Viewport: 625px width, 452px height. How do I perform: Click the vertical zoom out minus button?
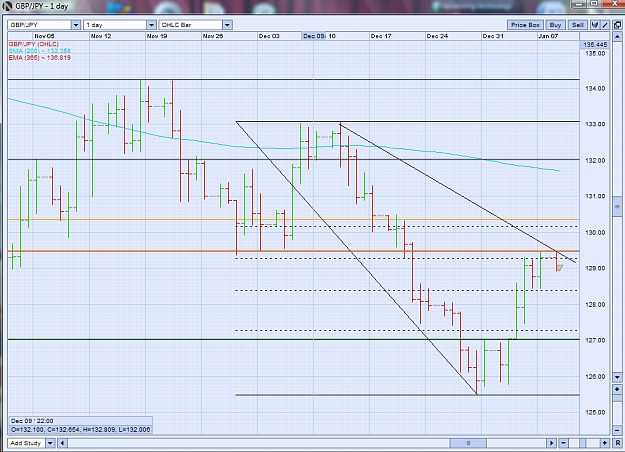(617, 430)
